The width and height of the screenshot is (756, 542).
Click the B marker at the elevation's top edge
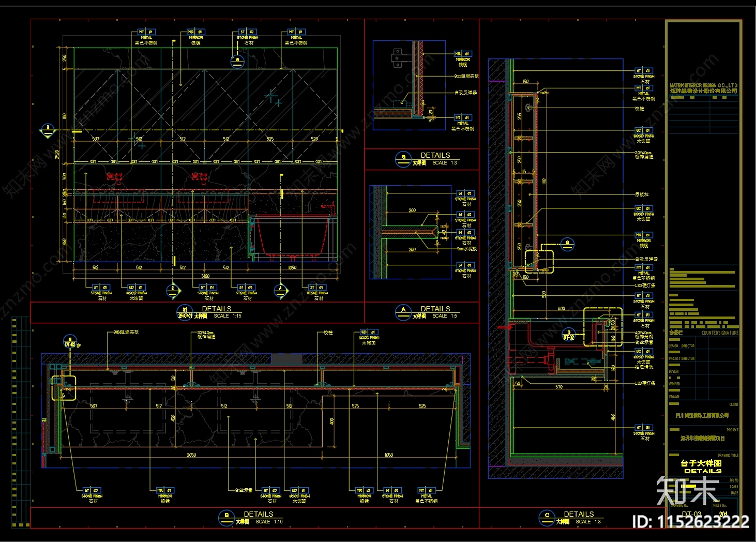pos(237,61)
